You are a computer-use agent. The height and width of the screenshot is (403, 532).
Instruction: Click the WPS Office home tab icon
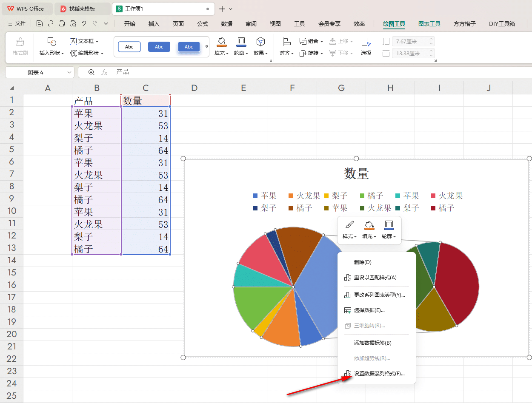(x=10, y=9)
